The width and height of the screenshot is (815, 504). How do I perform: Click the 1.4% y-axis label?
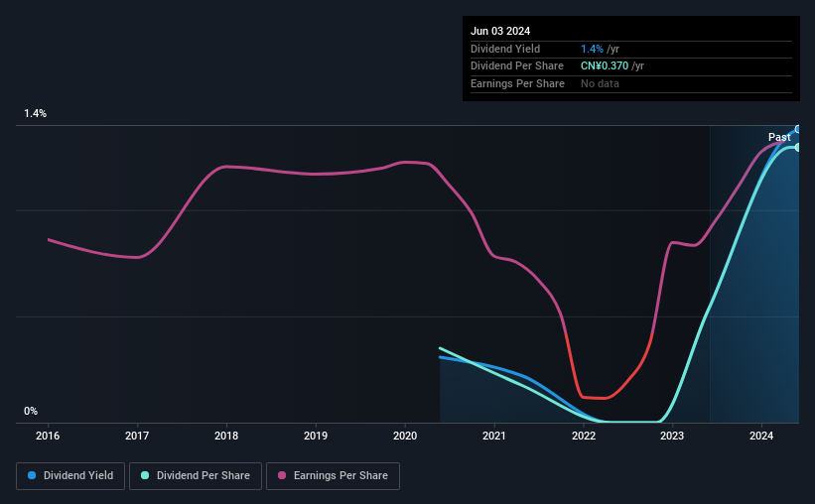click(x=36, y=114)
